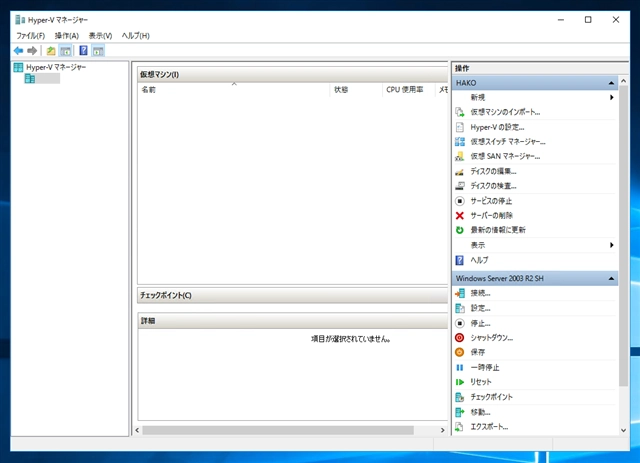
Task: Click the チェックポイント(C) section header
Action: pyautogui.click(x=293, y=295)
